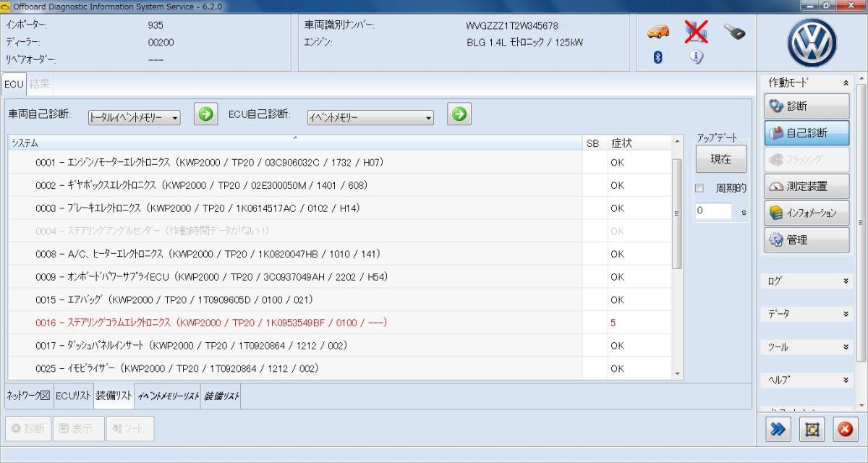Click the SB column header
868x463 pixels.
pyautogui.click(x=593, y=143)
